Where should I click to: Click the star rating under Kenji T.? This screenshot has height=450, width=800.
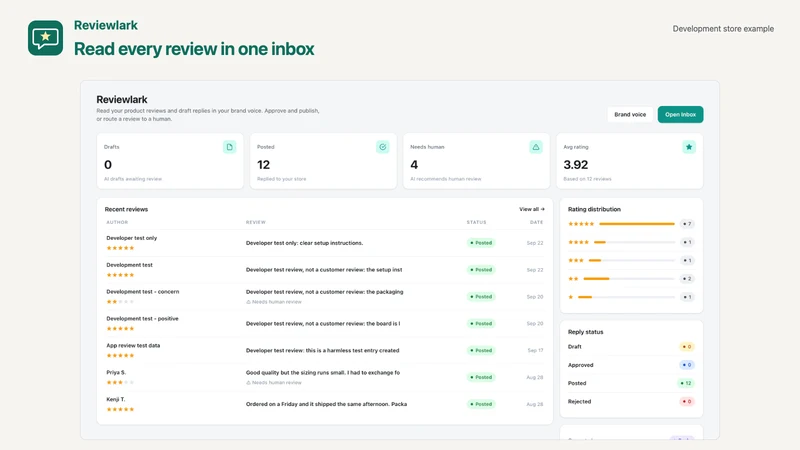click(x=120, y=409)
